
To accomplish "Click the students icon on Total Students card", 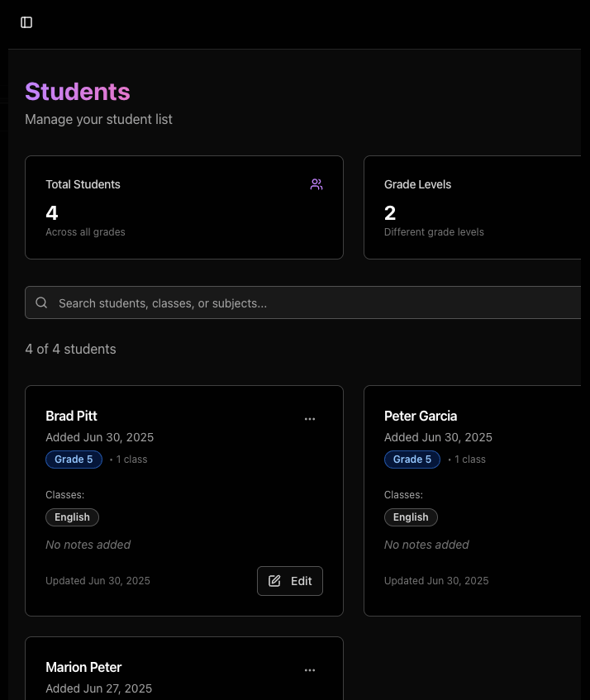I will [316, 184].
